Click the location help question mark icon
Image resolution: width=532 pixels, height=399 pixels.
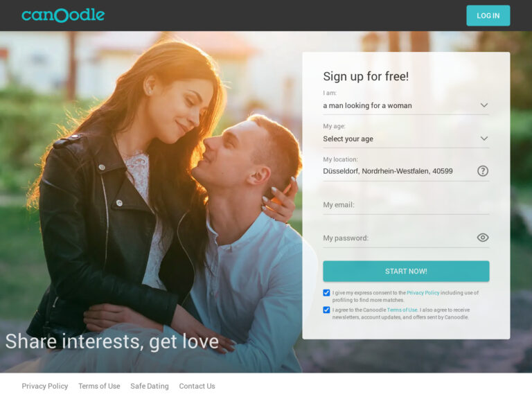click(x=483, y=170)
